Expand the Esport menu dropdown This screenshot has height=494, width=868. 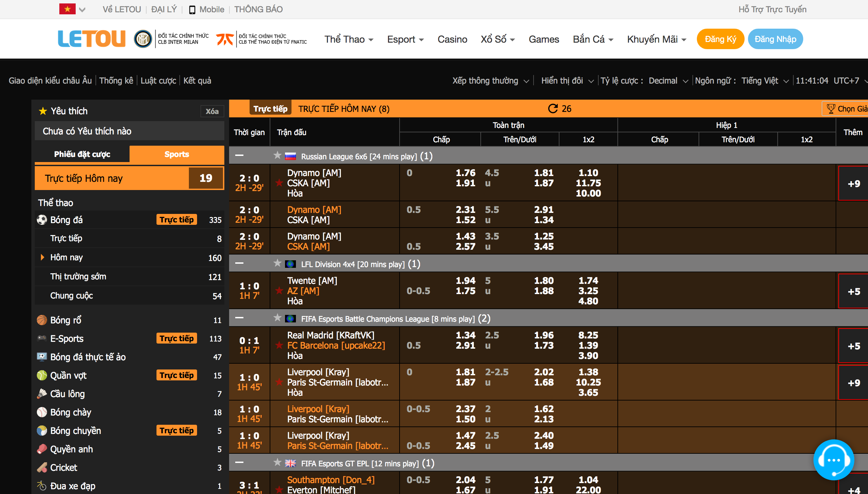tap(405, 40)
